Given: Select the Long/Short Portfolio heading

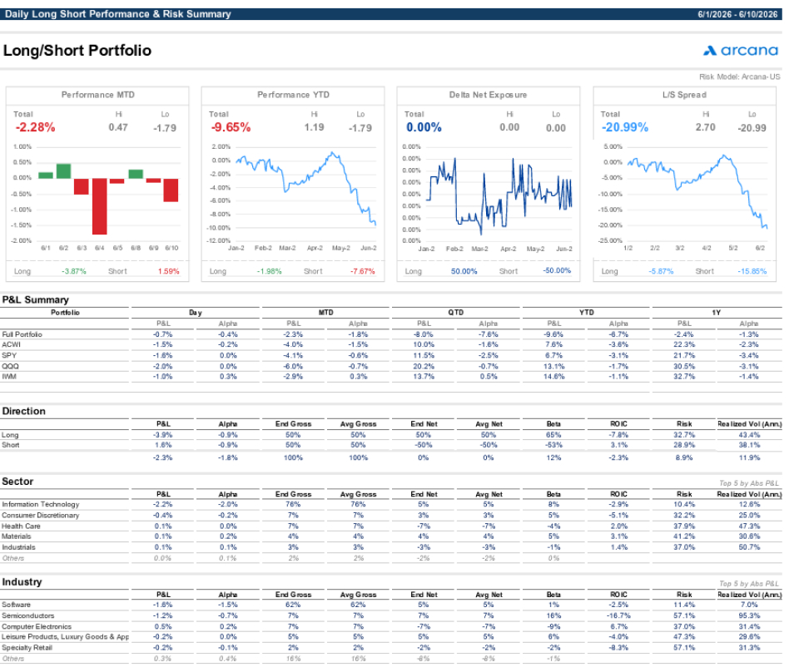Looking at the screenshot, I should pos(77,51).
